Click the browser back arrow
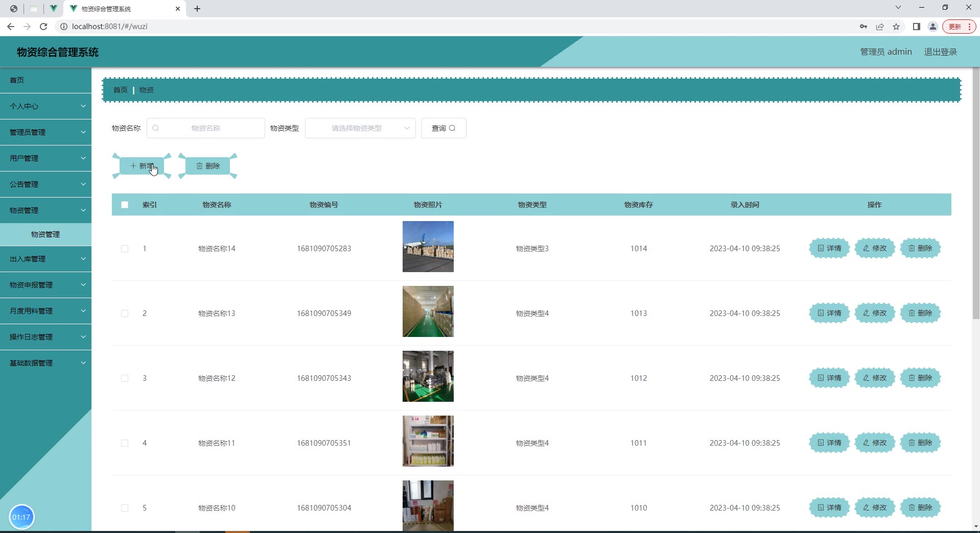The width and height of the screenshot is (980, 533). pos(11,27)
